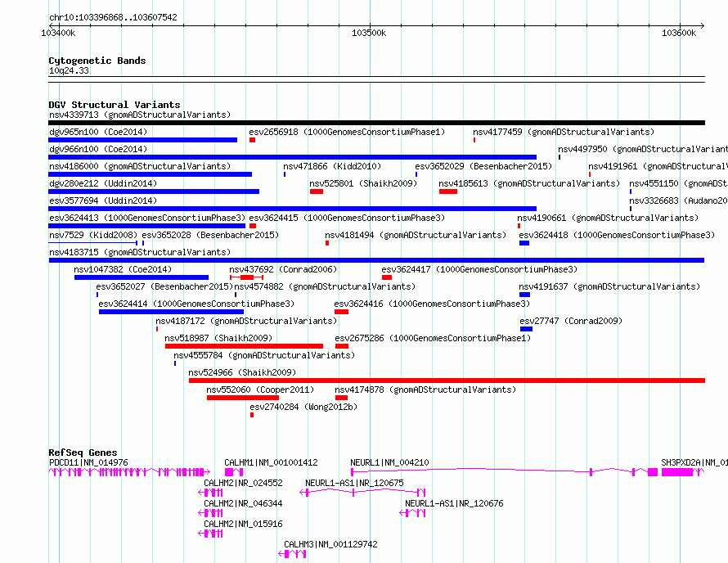This screenshot has width=728, height=563.
Task: Select nsv4186000 variant label
Action: click(140, 166)
